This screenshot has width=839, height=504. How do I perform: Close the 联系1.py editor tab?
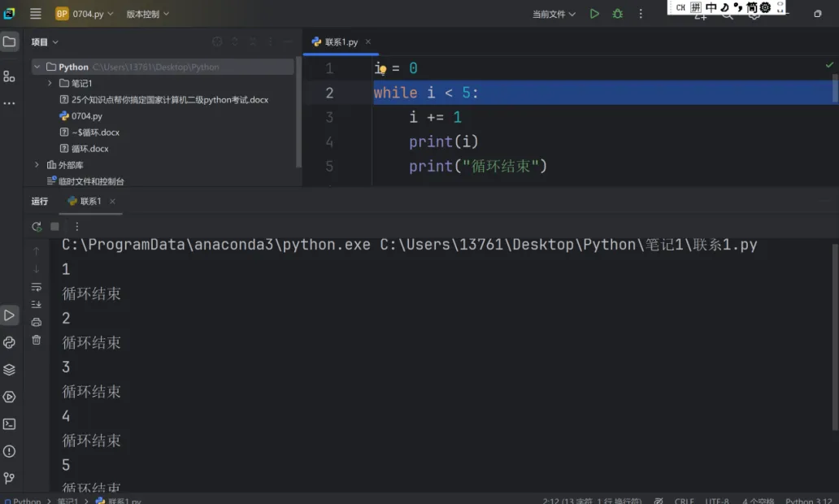368,41
